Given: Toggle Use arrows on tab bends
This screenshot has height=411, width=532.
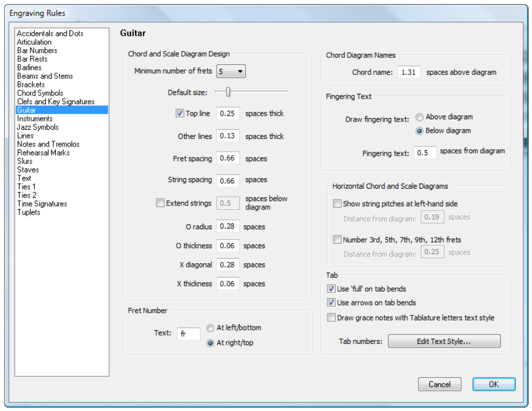Looking at the screenshot, I should (x=331, y=303).
